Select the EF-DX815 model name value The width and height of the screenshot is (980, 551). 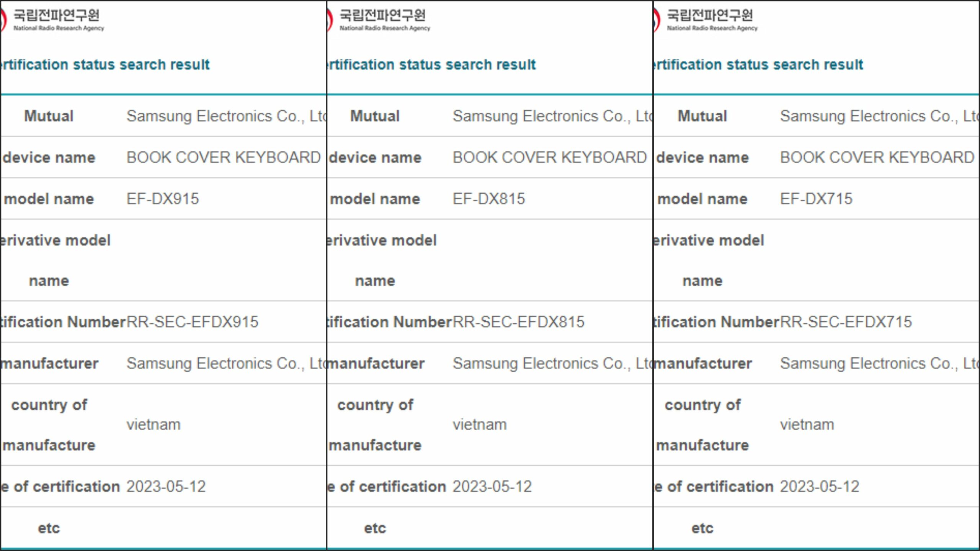click(x=489, y=199)
